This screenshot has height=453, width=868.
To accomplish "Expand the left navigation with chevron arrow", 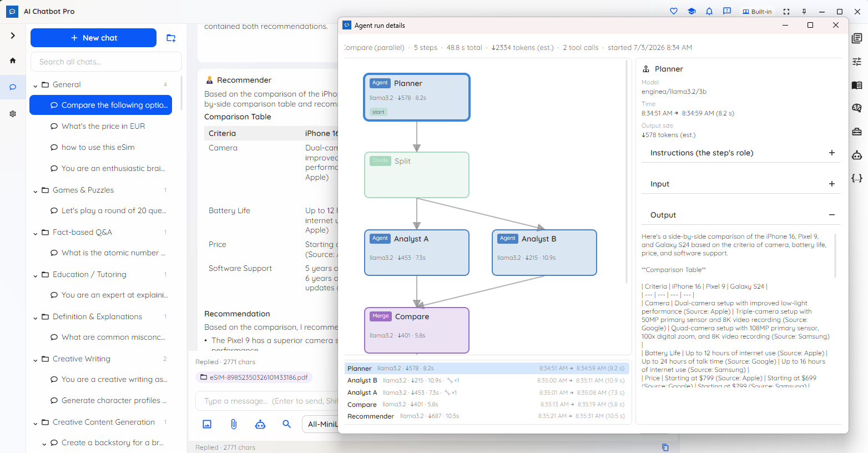I will click(13, 36).
